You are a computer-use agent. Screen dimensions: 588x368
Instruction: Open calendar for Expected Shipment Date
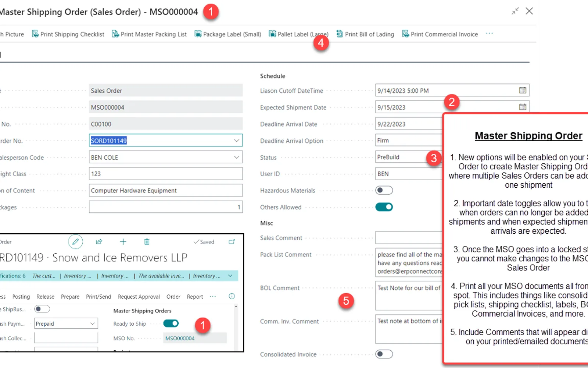click(x=523, y=107)
